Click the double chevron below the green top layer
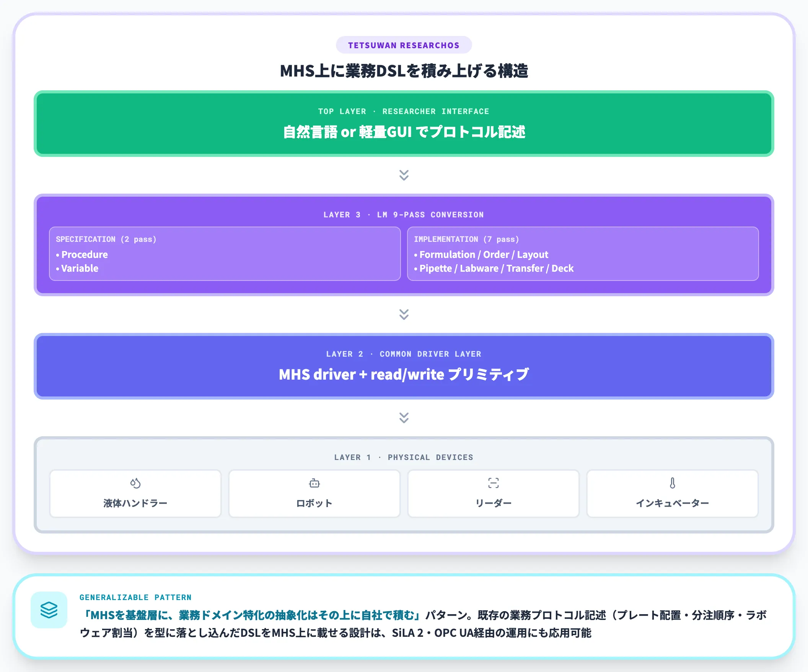The height and width of the screenshot is (672, 808). point(404,175)
